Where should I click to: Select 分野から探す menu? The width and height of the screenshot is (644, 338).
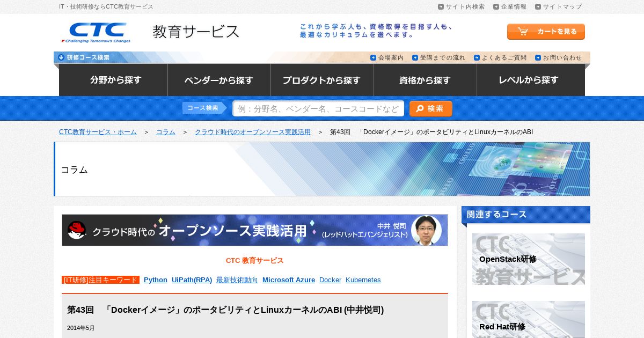click(x=113, y=80)
